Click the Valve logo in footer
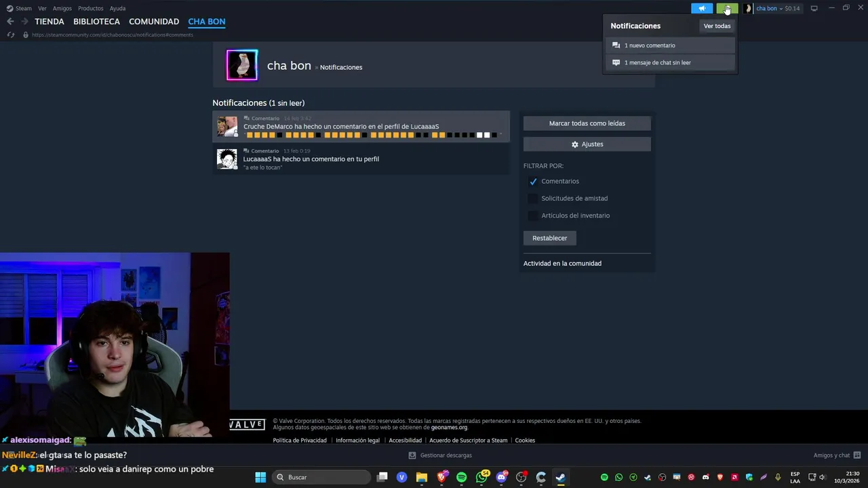The height and width of the screenshot is (488, 868). coord(247,425)
